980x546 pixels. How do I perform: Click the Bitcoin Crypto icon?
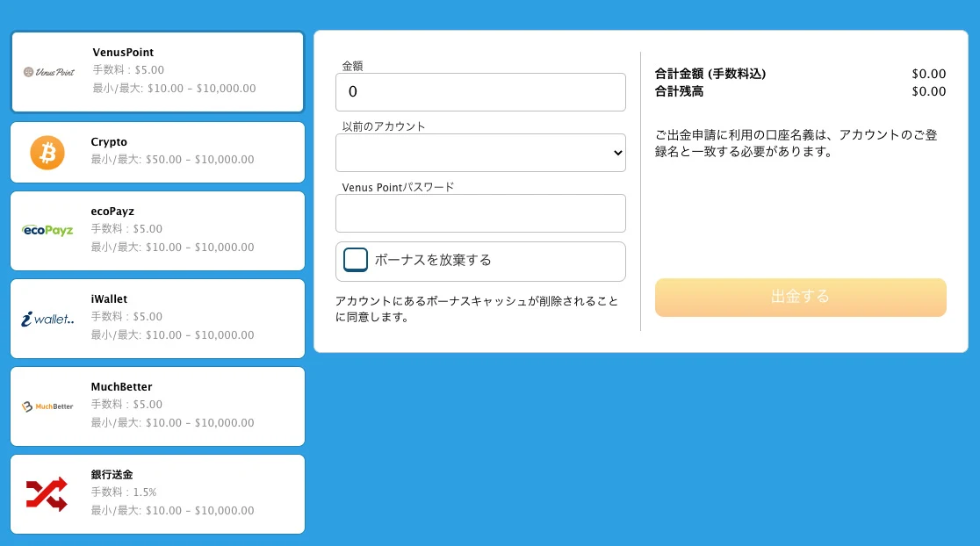click(x=47, y=153)
